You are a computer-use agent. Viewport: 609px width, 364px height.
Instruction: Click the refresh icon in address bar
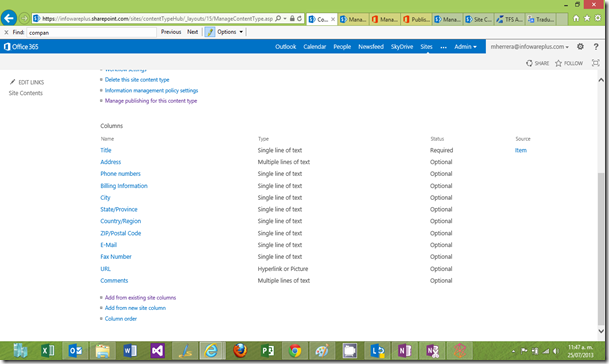299,18
